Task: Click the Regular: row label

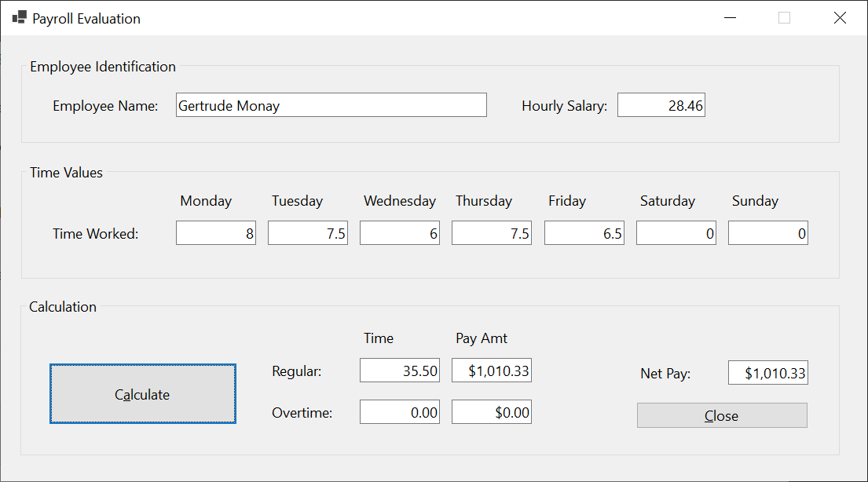Action: pos(297,371)
